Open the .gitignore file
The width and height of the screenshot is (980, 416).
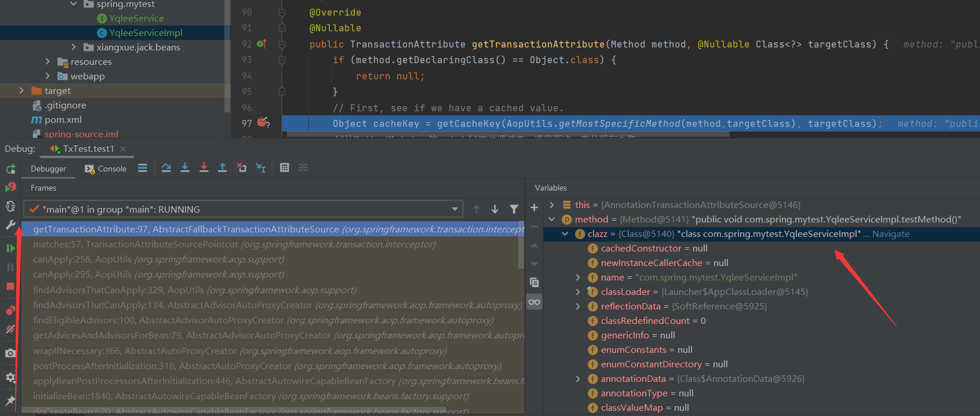point(65,105)
